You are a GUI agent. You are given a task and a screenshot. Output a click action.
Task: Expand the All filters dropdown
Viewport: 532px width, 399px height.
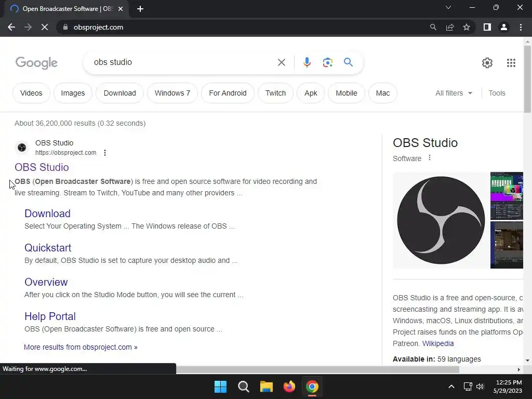(454, 93)
